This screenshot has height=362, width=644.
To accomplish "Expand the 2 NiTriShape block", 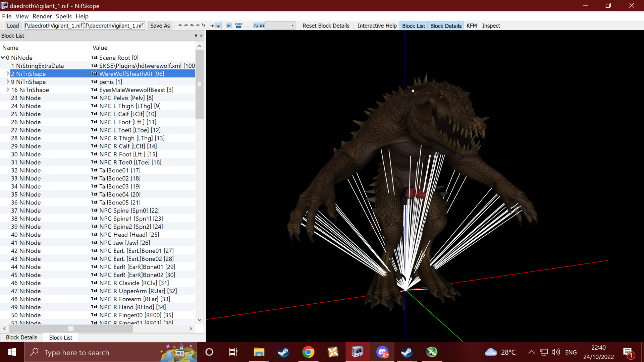I will (8, 73).
